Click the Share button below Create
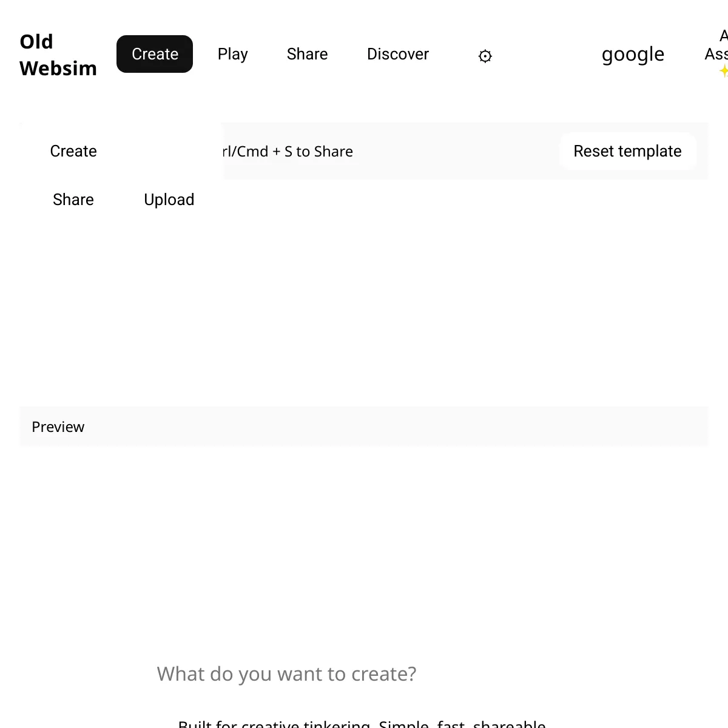728x728 pixels. click(x=73, y=200)
